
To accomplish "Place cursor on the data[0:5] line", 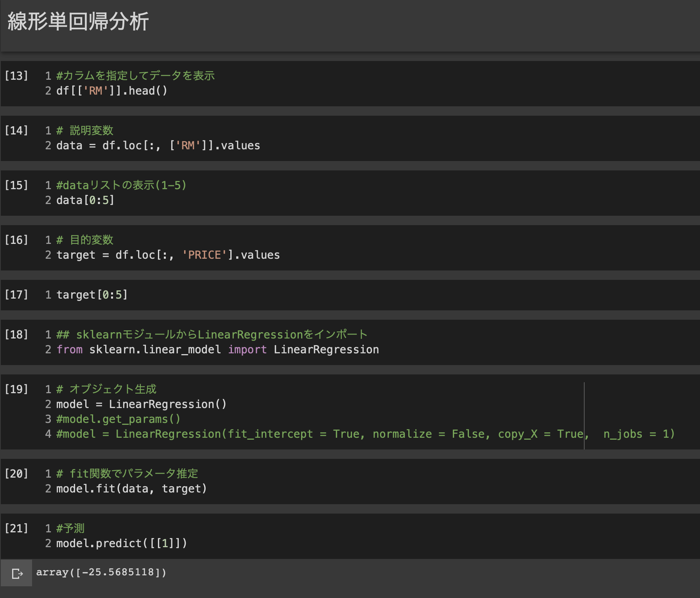I will (x=86, y=200).
